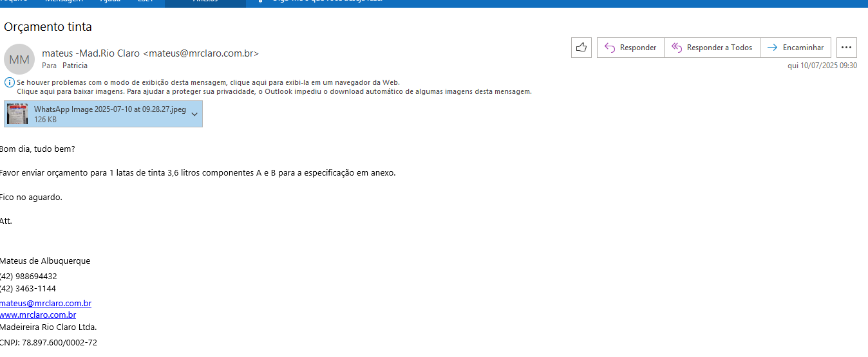
Task: Click the blue info icon in the message bar
Action: pyautogui.click(x=9, y=82)
